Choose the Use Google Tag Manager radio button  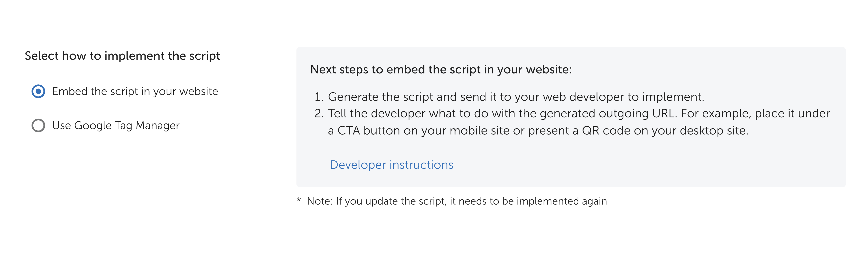(38, 125)
